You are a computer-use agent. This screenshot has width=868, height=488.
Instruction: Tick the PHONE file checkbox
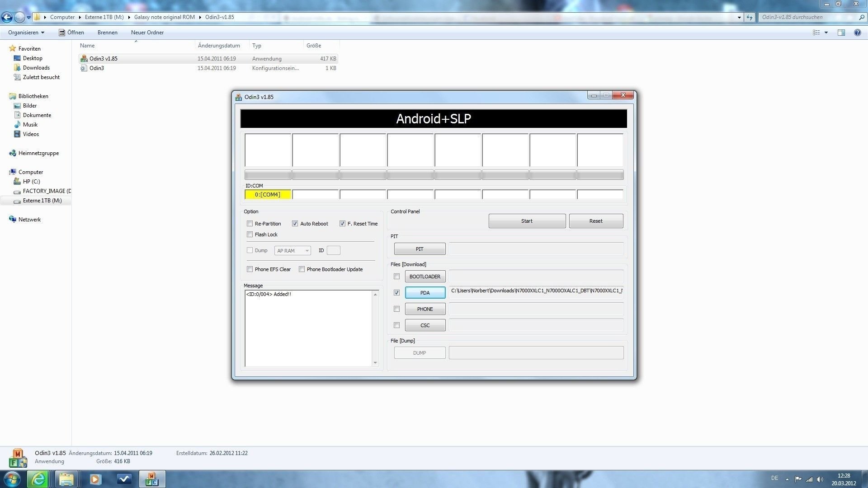(x=396, y=309)
